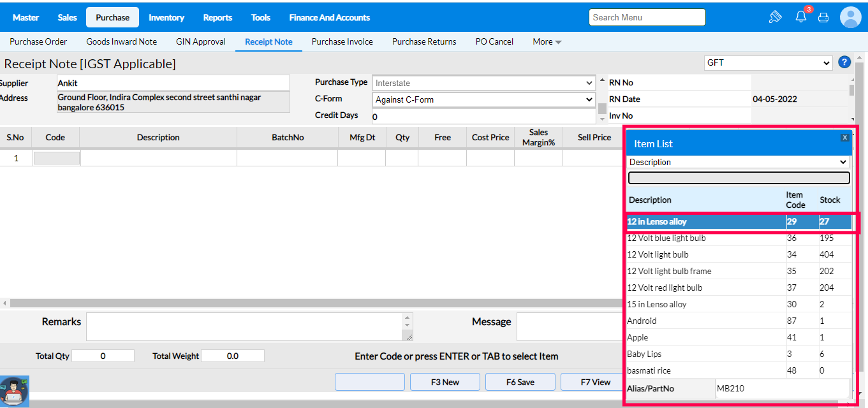Click the Cost Price column header
Image resolution: width=868 pixels, height=408 pixels.
(x=490, y=137)
